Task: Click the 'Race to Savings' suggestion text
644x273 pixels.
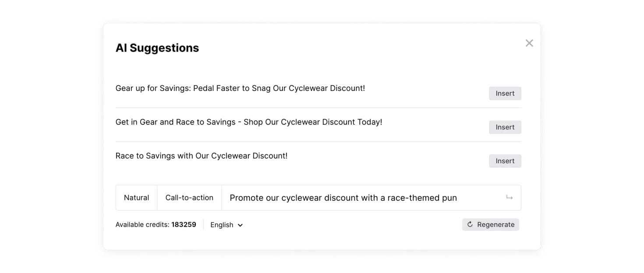Action: click(x=201, y=156)
